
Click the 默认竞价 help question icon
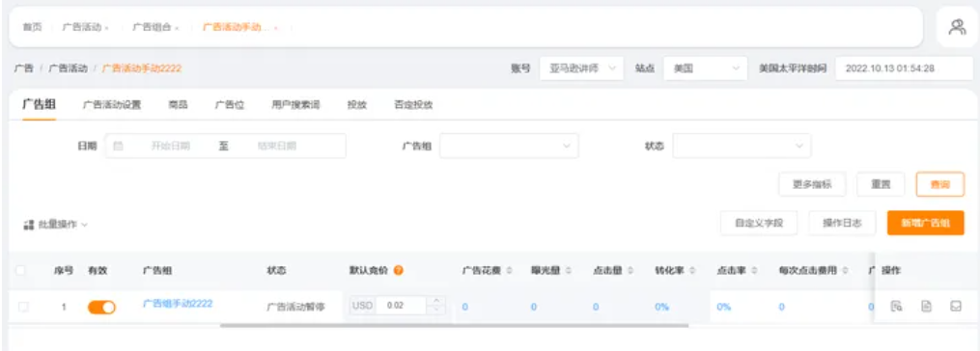[398, 270]
